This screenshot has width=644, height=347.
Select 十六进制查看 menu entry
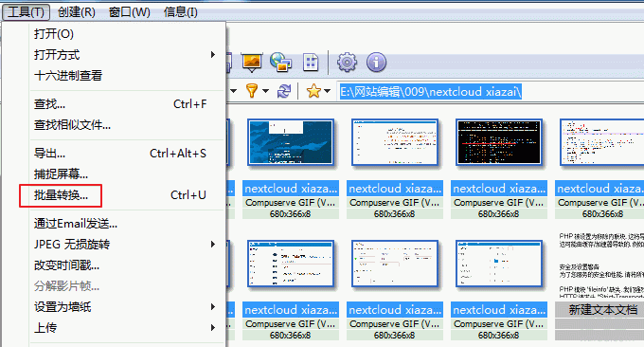click(x=68, y=76)
